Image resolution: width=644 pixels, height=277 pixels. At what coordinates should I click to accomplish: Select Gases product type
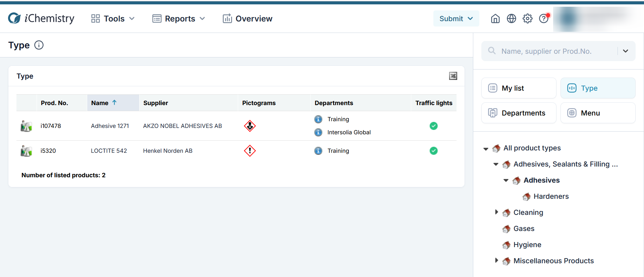pyautogui.click(x=524, y=229)
